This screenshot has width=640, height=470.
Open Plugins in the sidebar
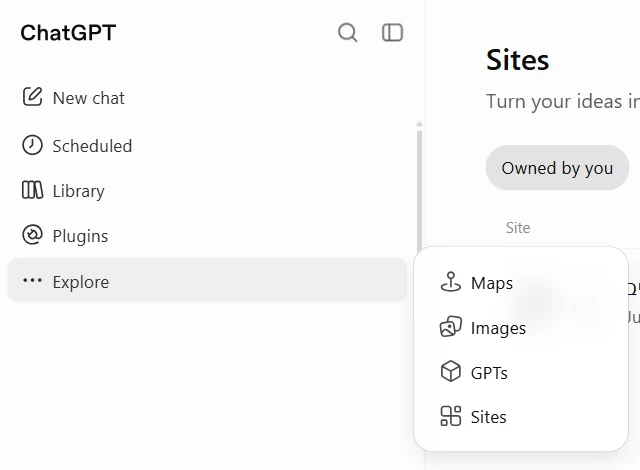[x=207, y=235]
